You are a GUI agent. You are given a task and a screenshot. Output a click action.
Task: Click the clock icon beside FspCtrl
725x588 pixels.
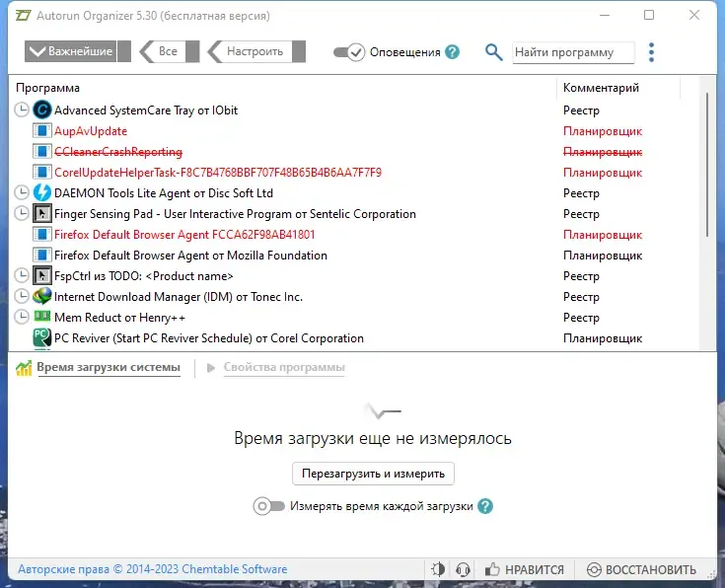tap(22, 275)
